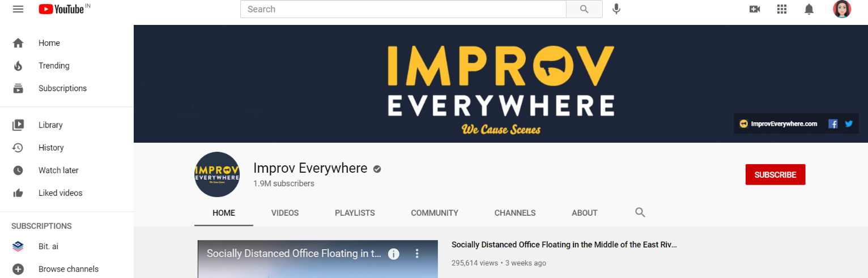Click '1.9M subscribers' text
Screen dimensions: 868x278
(284, 183)
